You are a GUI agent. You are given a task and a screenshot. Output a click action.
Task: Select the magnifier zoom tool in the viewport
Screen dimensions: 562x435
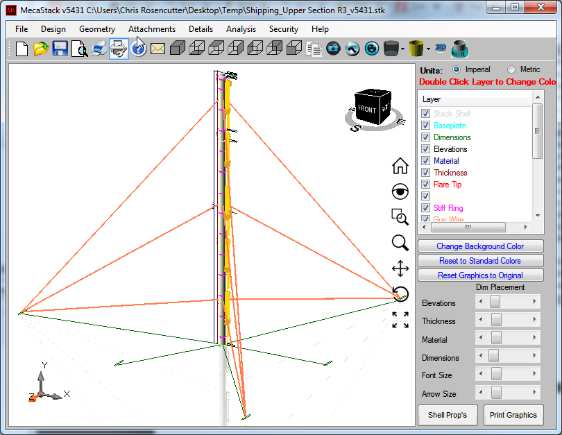coord(400,243)
